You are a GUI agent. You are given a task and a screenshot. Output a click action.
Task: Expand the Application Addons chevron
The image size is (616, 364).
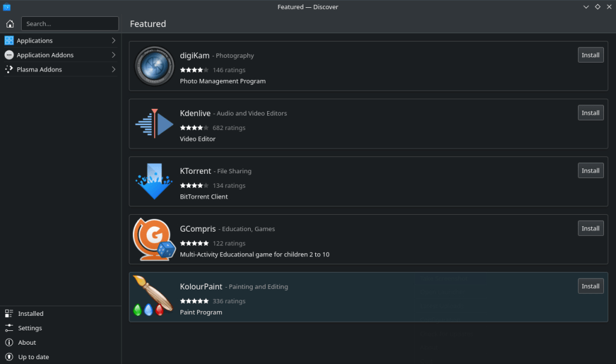[x=114, y=55]
